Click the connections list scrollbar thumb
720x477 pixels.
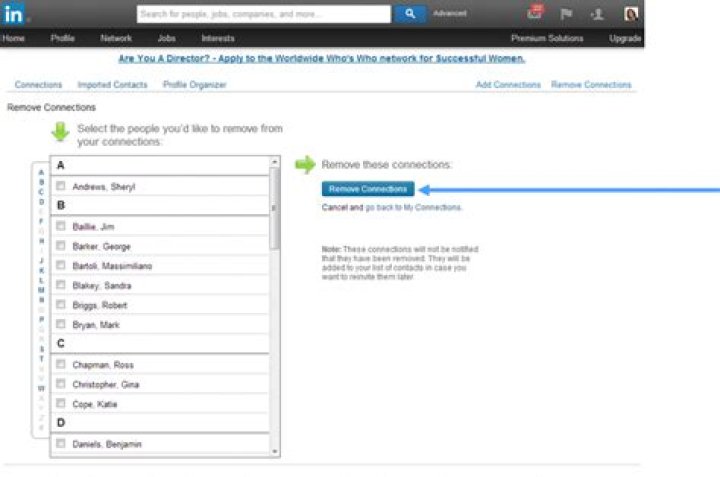point(275,209)
